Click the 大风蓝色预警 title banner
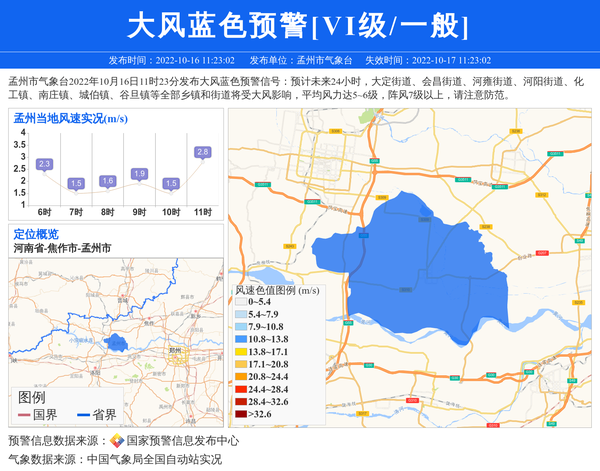This screenshot has width=600, height=471. [x=299, y=25]
